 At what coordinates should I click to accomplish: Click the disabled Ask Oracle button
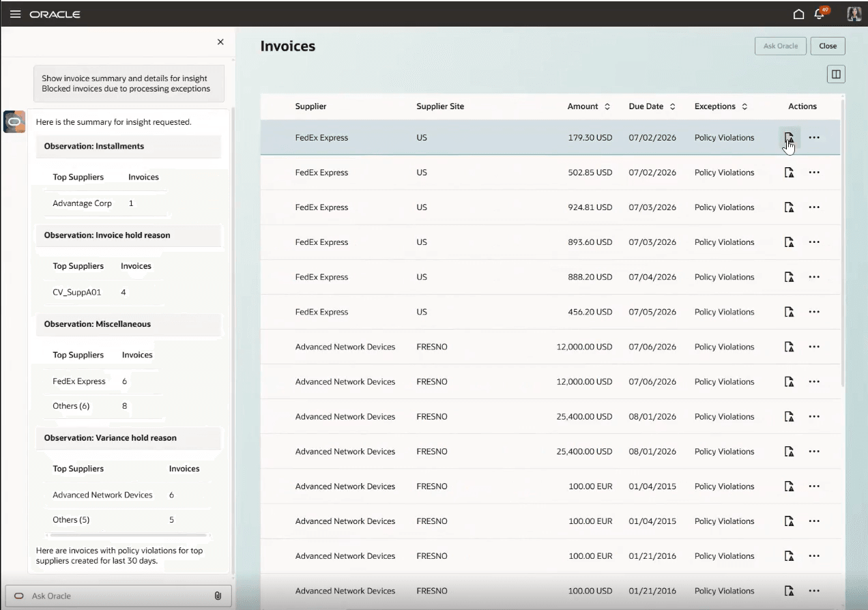pos(781,46)
